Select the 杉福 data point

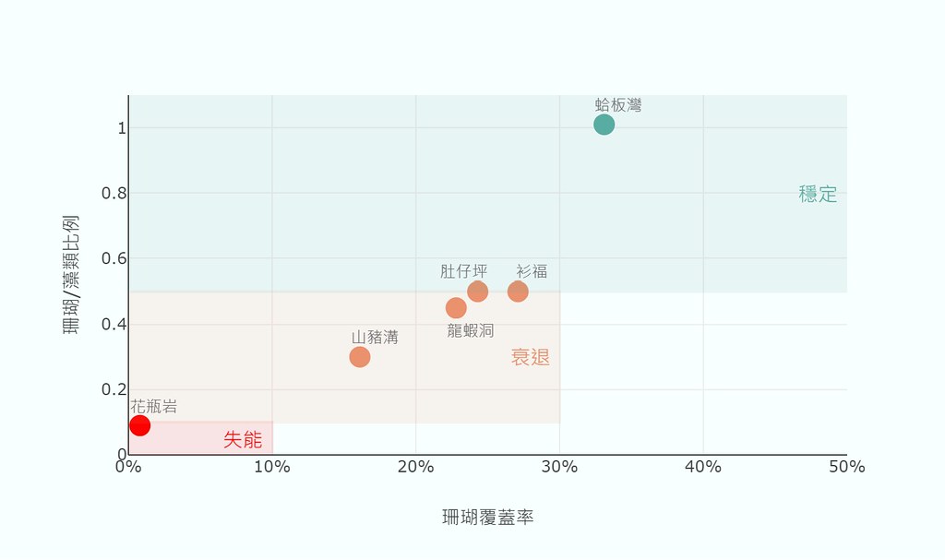coord(518,292)
